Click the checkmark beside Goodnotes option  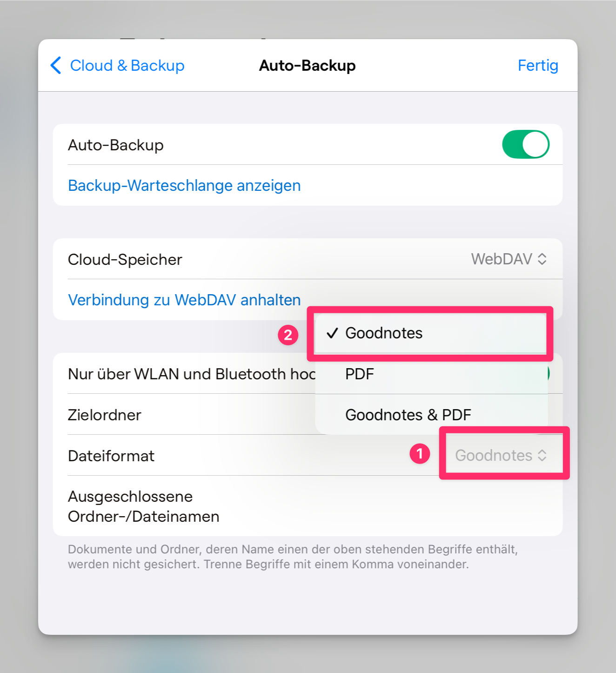[x=332, y=333]
